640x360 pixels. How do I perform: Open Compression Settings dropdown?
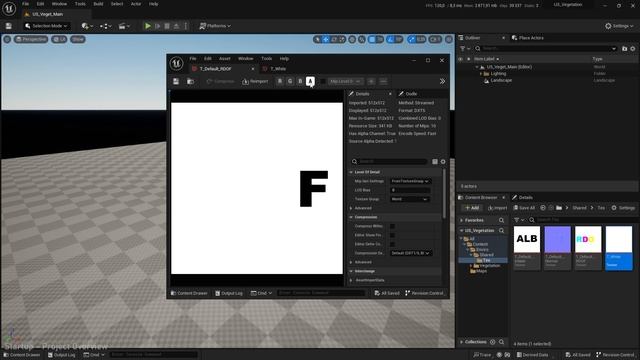click(411, 253)
